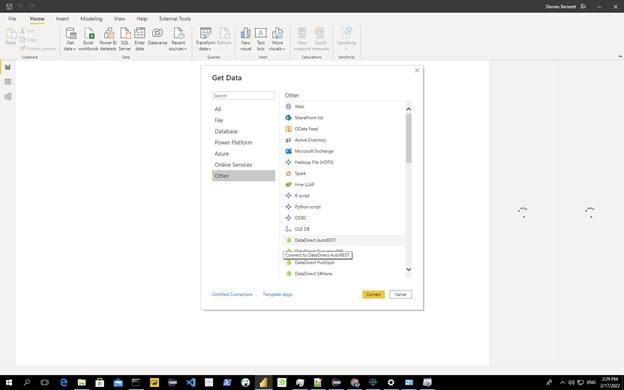This screenshot has height=390, width=624.
Task: Click the SQL Server ribbon icon
Action: (125, 39)
